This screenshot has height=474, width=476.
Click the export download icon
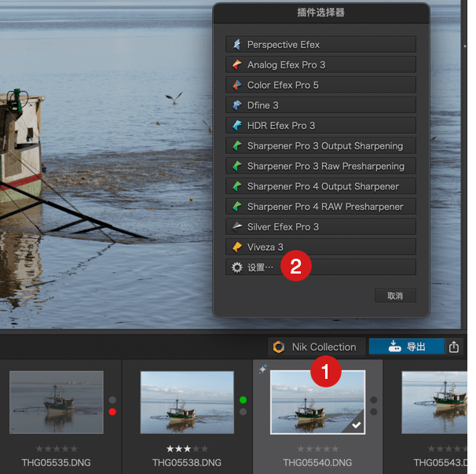(x=394, y=347)
